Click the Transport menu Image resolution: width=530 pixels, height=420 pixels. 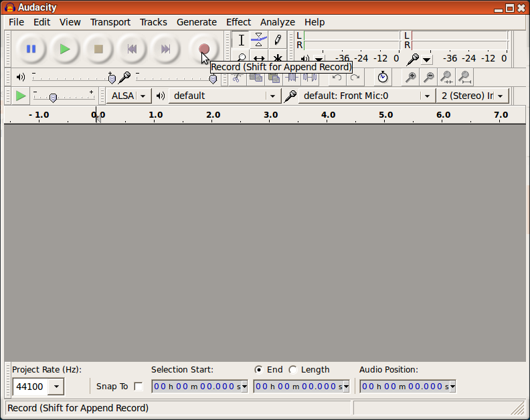pos(110,22)
